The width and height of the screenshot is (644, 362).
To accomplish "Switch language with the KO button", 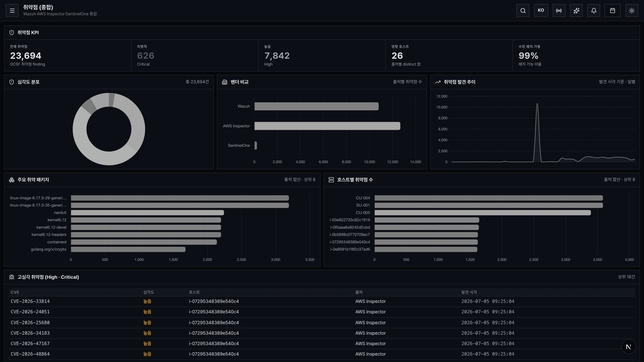I will point(541,10).
